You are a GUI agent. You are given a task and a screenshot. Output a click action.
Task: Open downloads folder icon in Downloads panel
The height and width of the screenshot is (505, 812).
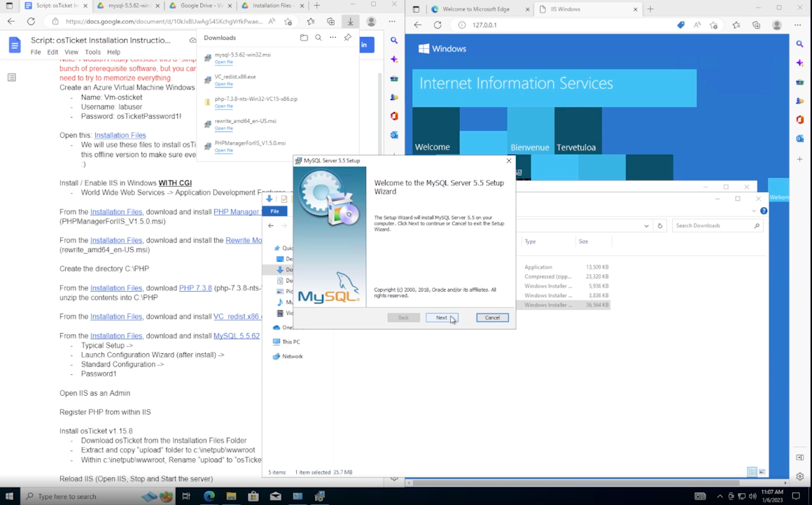[304, 38]
